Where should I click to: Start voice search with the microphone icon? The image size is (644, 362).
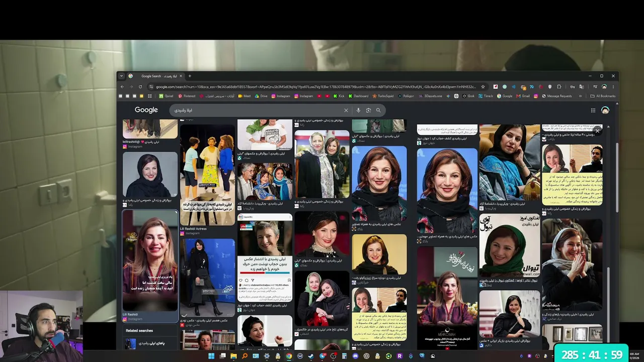click(x=358, y=110)
